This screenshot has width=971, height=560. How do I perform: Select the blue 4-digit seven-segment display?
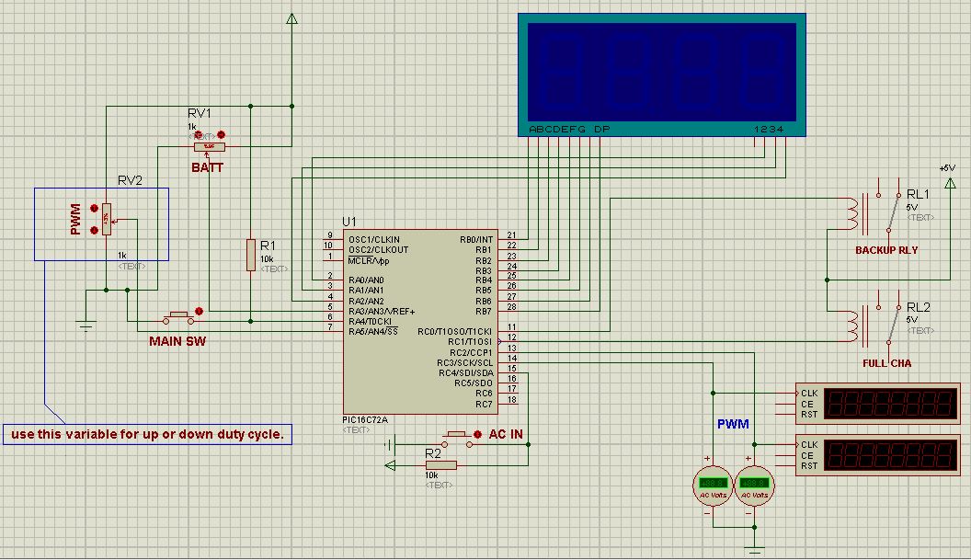[x=661, y=74]
